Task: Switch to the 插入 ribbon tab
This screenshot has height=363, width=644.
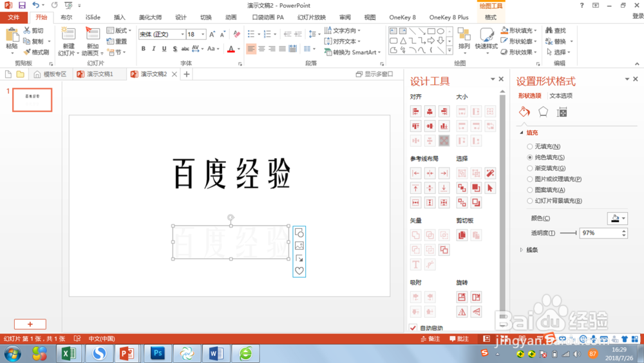Action: (119, 17)
